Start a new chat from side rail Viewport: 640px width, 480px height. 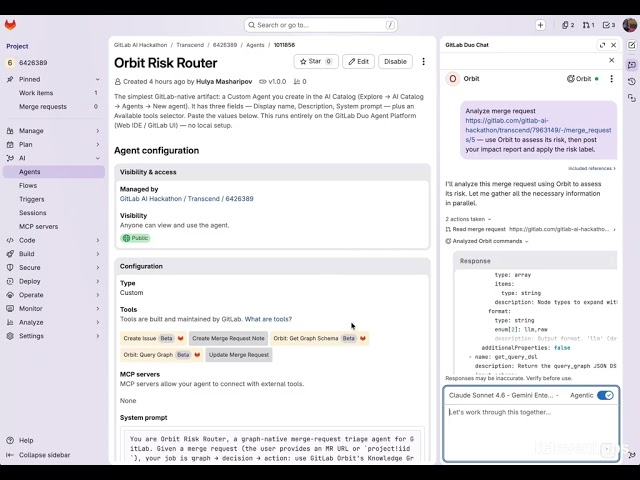(632, 45)
